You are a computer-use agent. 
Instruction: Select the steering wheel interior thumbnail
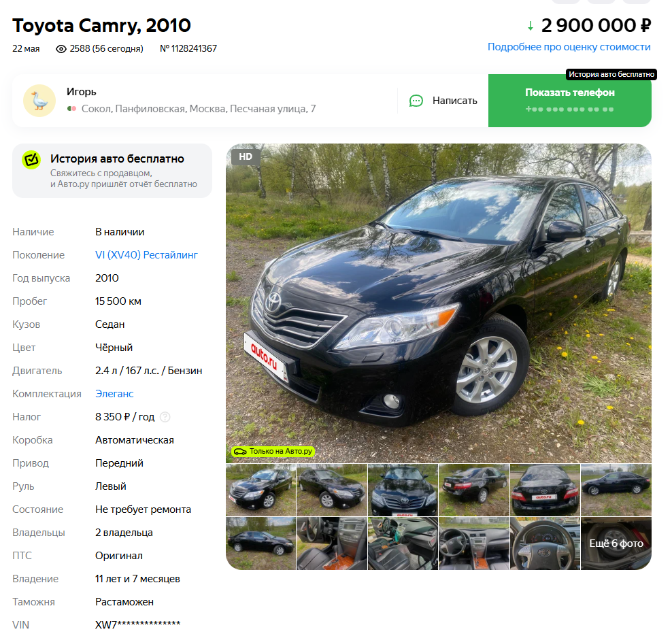[x=545, y=543]
